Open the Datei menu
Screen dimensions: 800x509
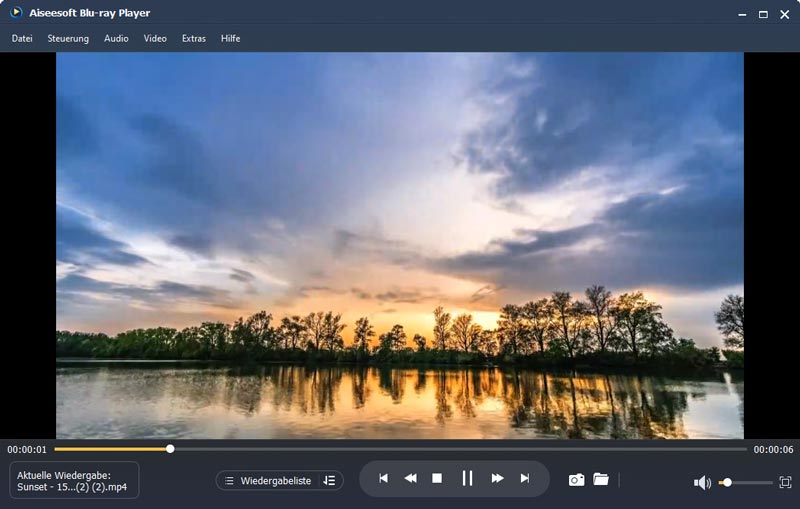(x=22, y=38)
